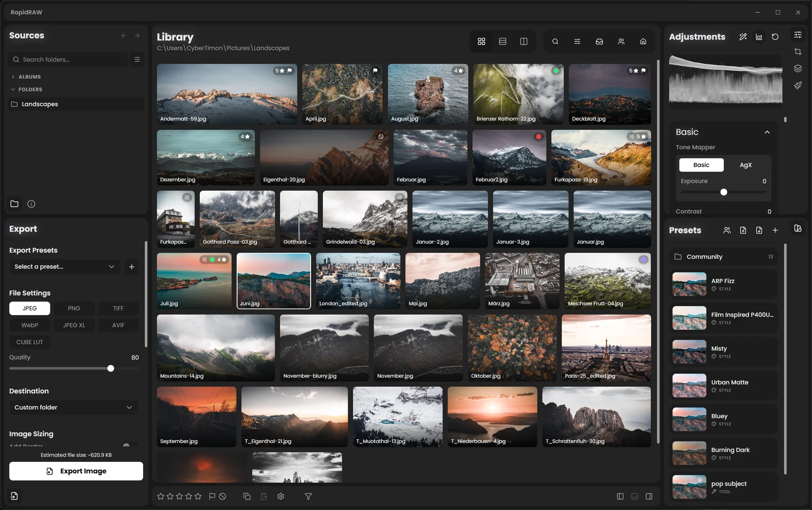Click the info icon in Sources panel
The height and width of the screenshot is (510, 812).
31,204
